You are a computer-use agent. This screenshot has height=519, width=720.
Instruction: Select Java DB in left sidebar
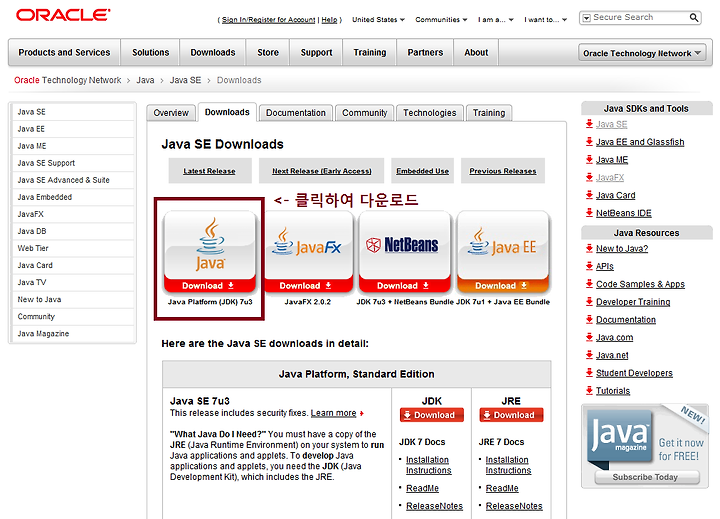click(73, 231)
